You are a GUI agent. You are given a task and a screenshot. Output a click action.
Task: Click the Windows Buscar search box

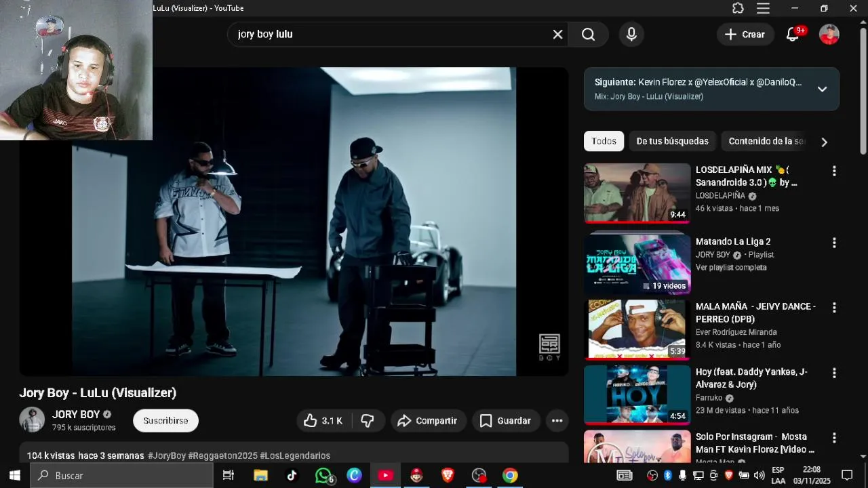click(122, 476)
